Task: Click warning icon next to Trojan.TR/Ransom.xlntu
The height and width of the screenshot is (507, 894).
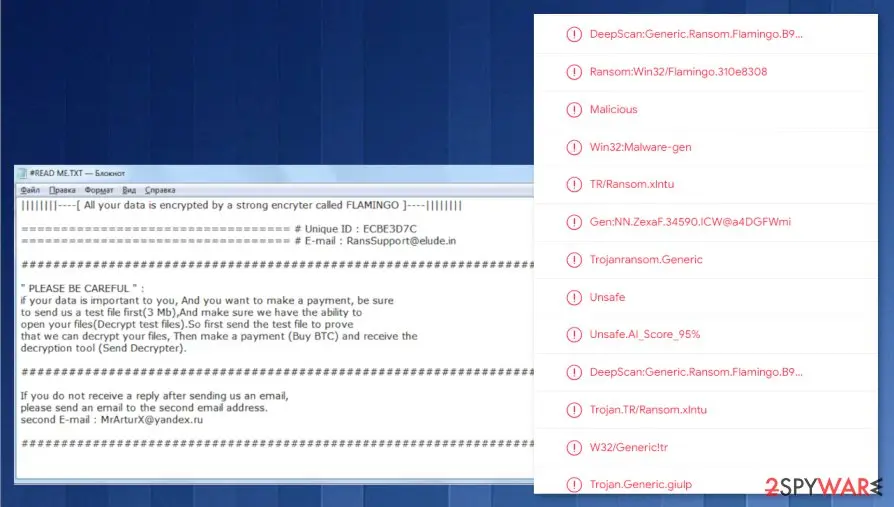Action: pos(574,409)
